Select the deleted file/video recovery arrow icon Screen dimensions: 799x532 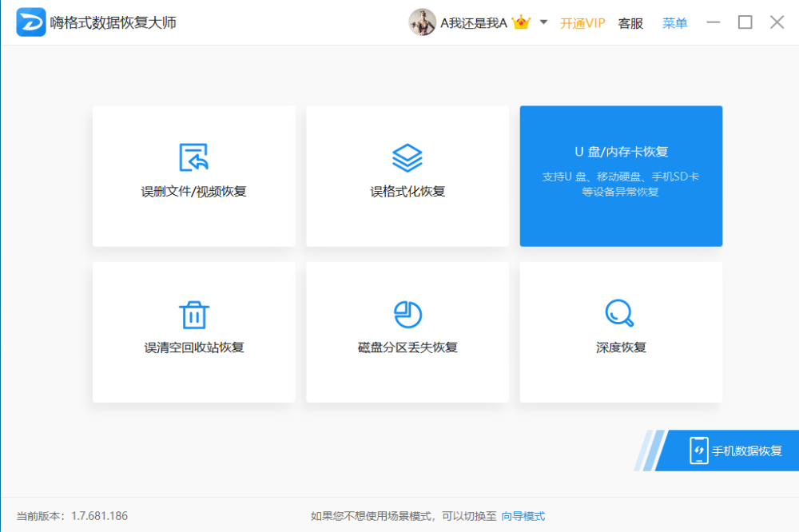(x=194, y=157)
